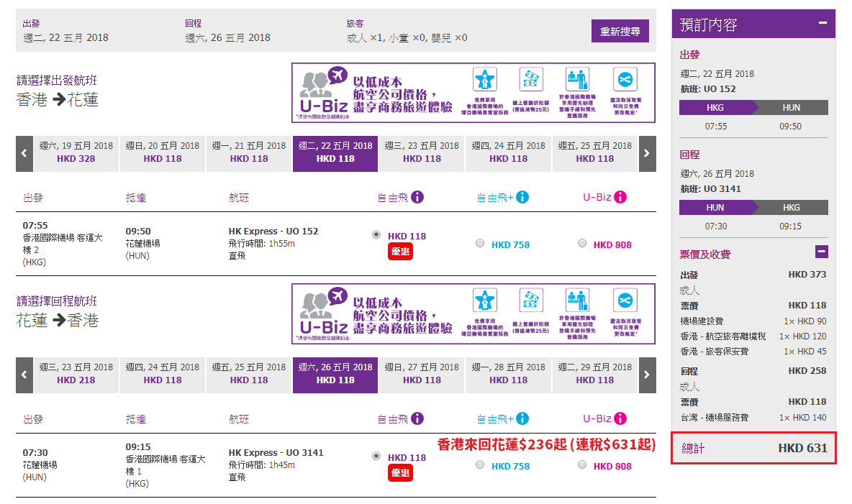Collapse the 票價及收費 fare breakdown section
Screen dimensions: 852x504
[822, 252]
